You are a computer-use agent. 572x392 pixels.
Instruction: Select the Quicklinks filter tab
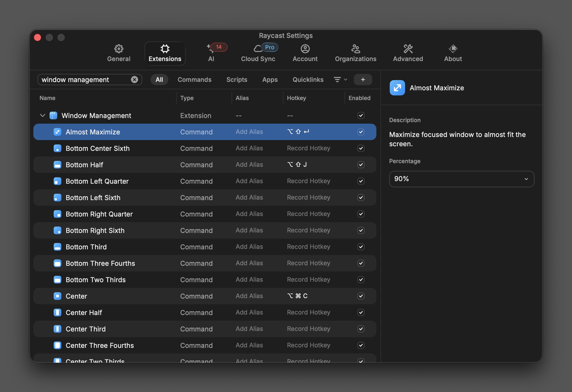click(308, 80)
